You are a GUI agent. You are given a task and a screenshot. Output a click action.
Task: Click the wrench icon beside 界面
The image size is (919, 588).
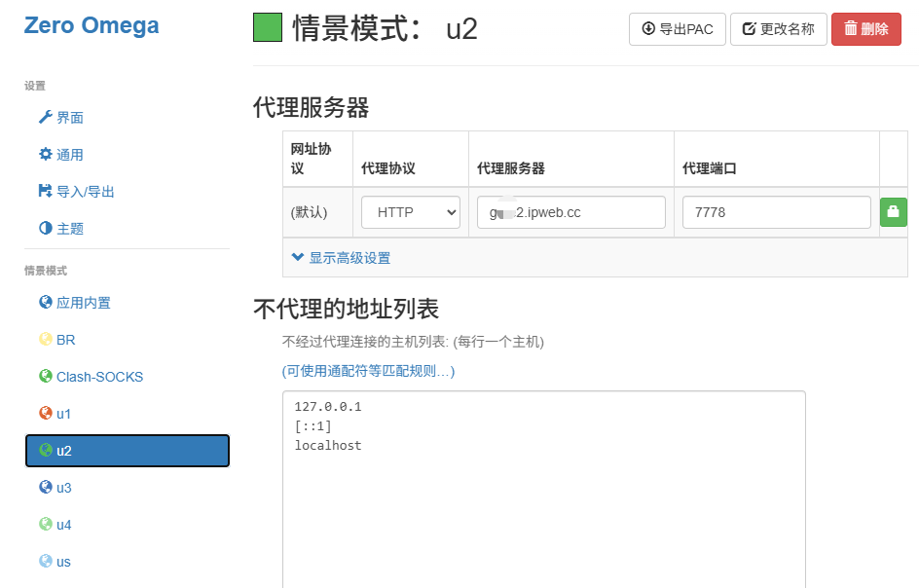pyautogui.click(x=45, y=117)
